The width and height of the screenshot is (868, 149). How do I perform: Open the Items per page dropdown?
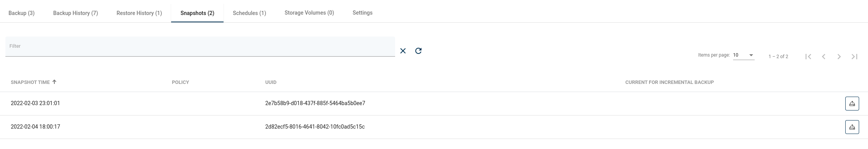click(x=744, y=55)
